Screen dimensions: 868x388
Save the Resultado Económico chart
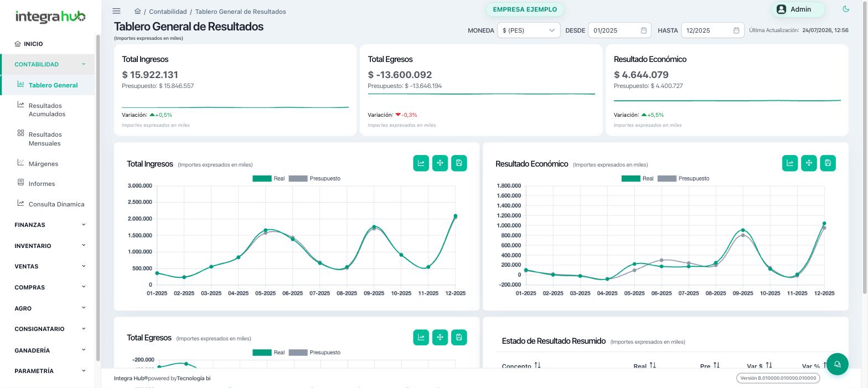click(x=828, y=163)
